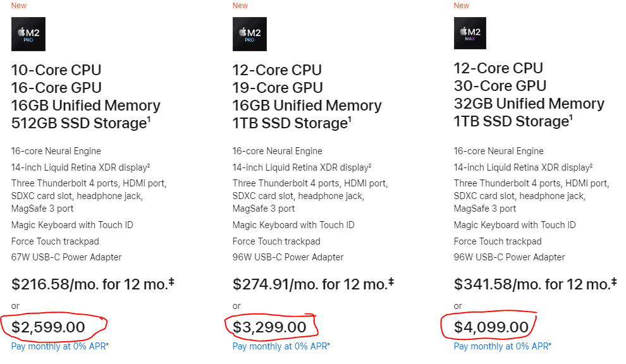
Task: Click the M2 Max chip icon
Action: point(470,33)
